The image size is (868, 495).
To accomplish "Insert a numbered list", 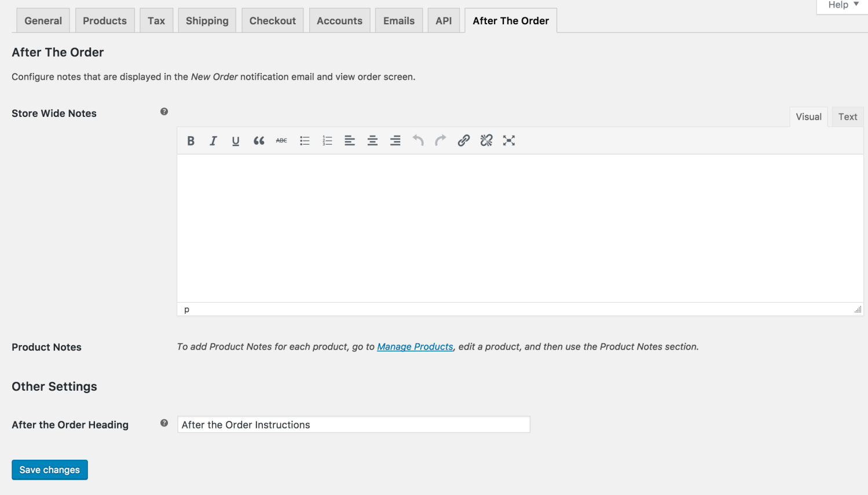I will coord(327,140).
